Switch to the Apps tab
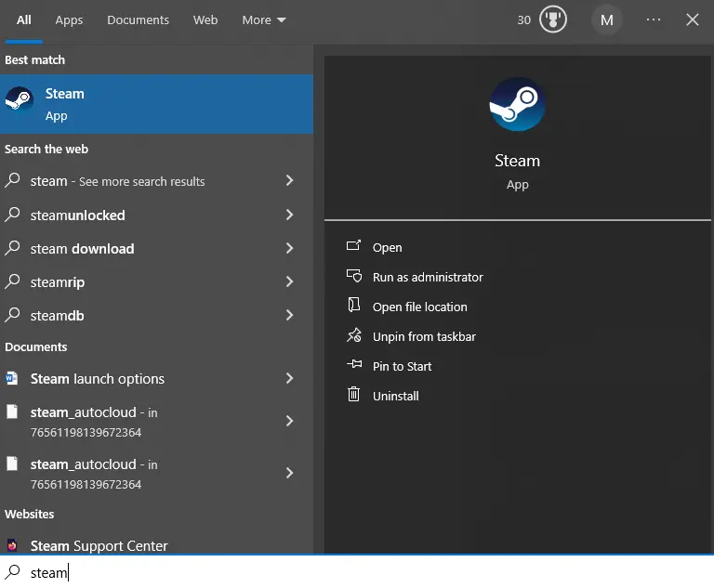 69,20
